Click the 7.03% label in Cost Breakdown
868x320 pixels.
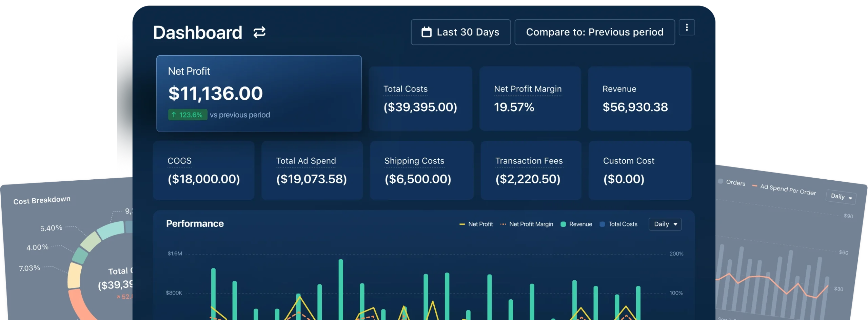coord(29,268)
